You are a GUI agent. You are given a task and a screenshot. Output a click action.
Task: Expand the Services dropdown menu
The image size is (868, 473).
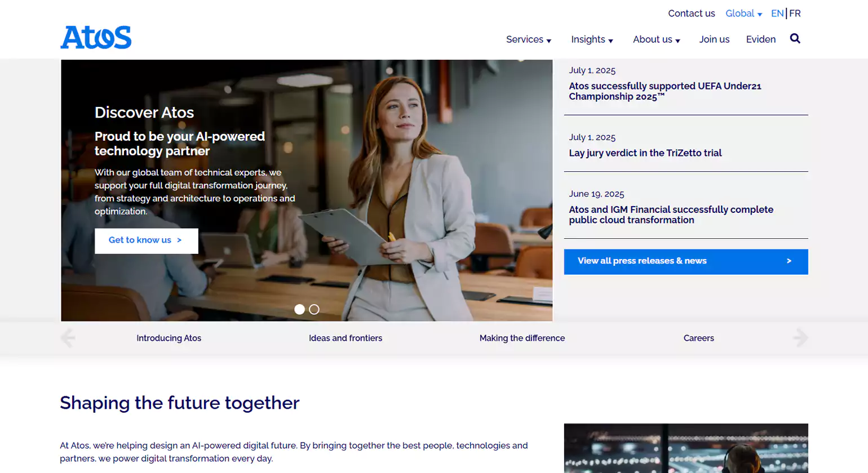pyautogui.click(x=528, y=39)
